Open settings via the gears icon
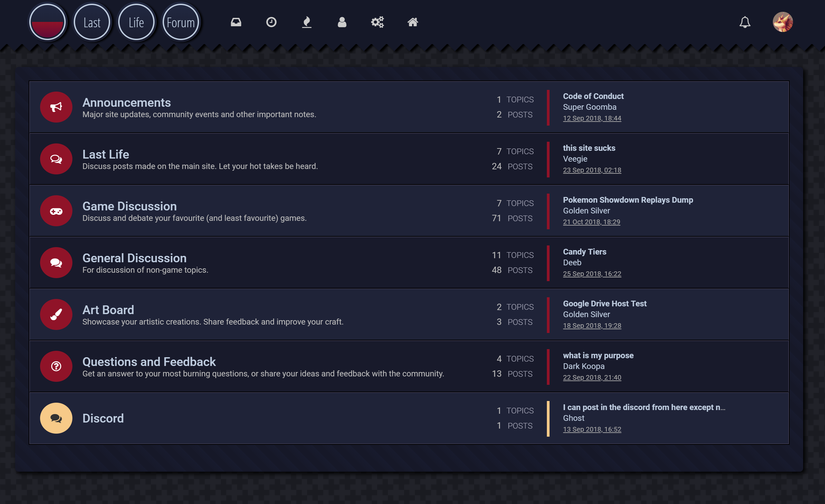Screen dimensions: 825x504 377,22
